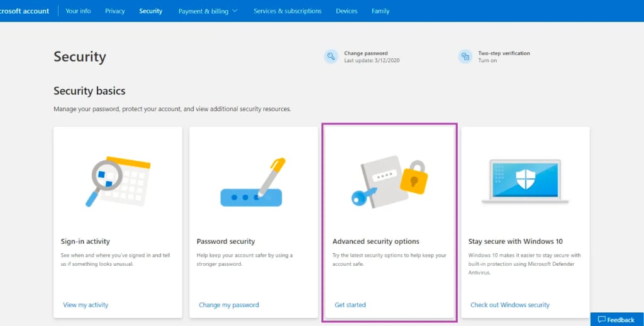Expand the Payment & billing dropdown

pos(208,11)
